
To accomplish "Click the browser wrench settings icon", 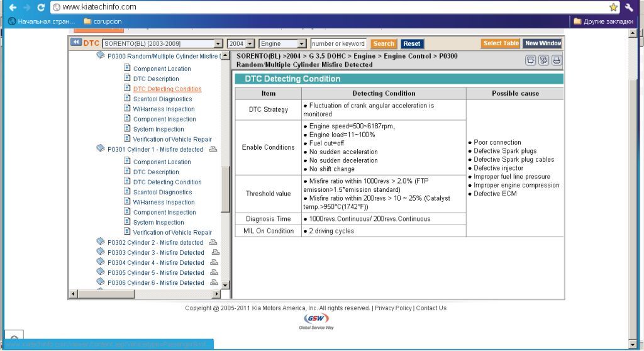I will pyautogui.click(x=630, y=7).
